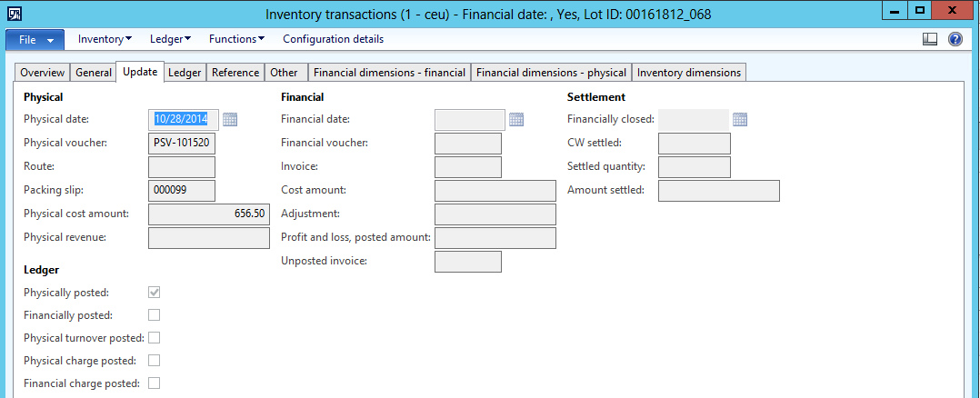Expand the Ledger dropdown menu
980x398 pixels.
(x=170, y=39)
